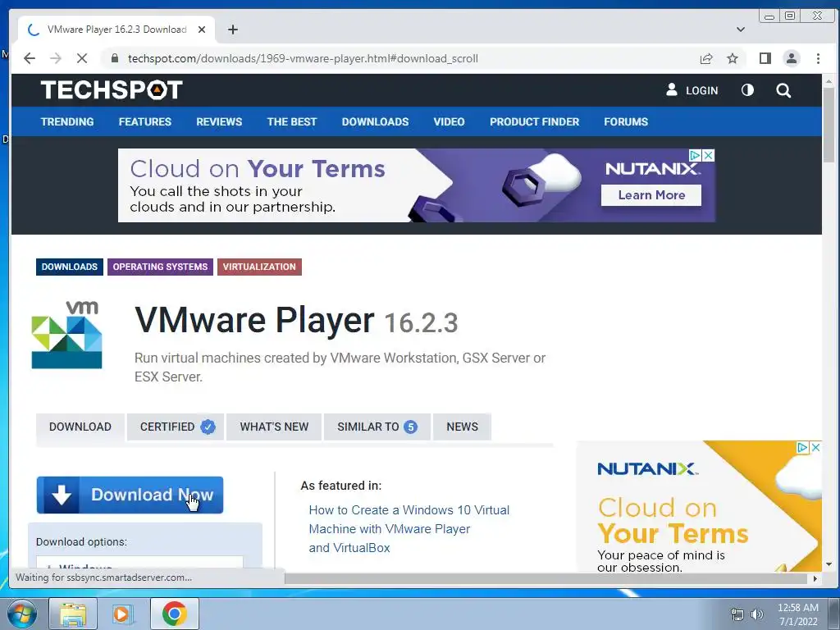Open the PRODUCT FINDER menu
840x630 pixels.
(x=534, y=121)
